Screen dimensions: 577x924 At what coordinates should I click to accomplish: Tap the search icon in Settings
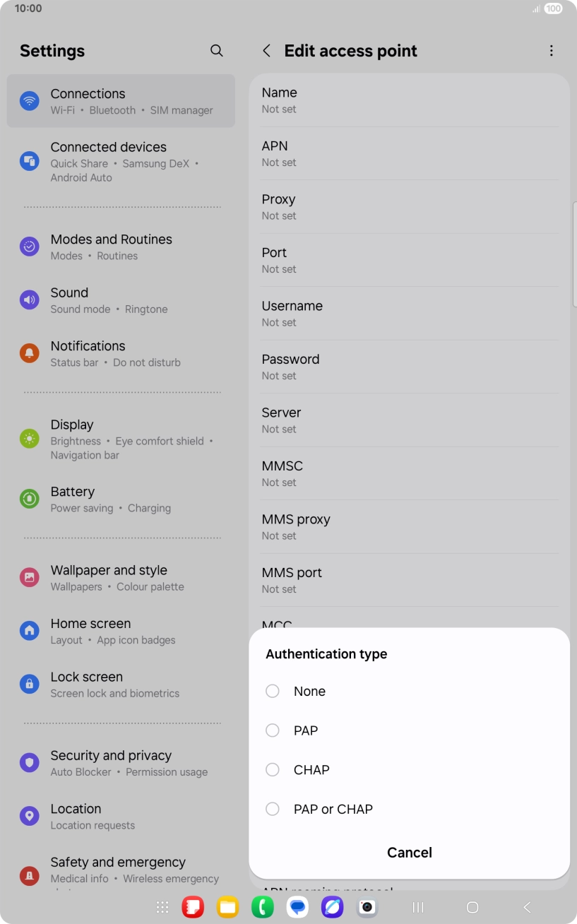(217, 51)
